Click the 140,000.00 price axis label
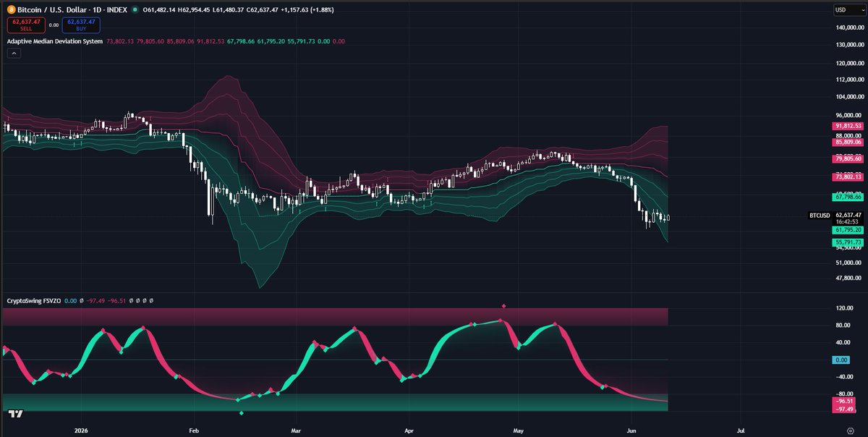Image resolution: width=868 pixels, height=437 pixels. (850, 27)
